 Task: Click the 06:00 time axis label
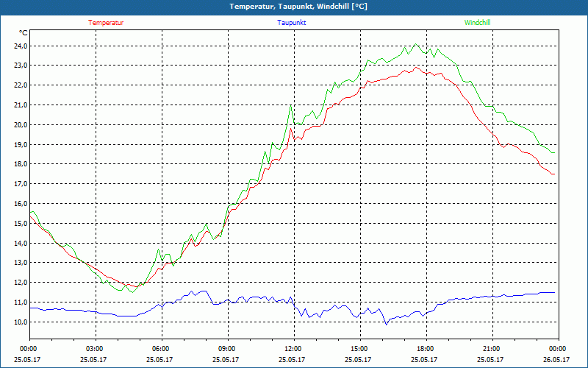pos(162,349)
